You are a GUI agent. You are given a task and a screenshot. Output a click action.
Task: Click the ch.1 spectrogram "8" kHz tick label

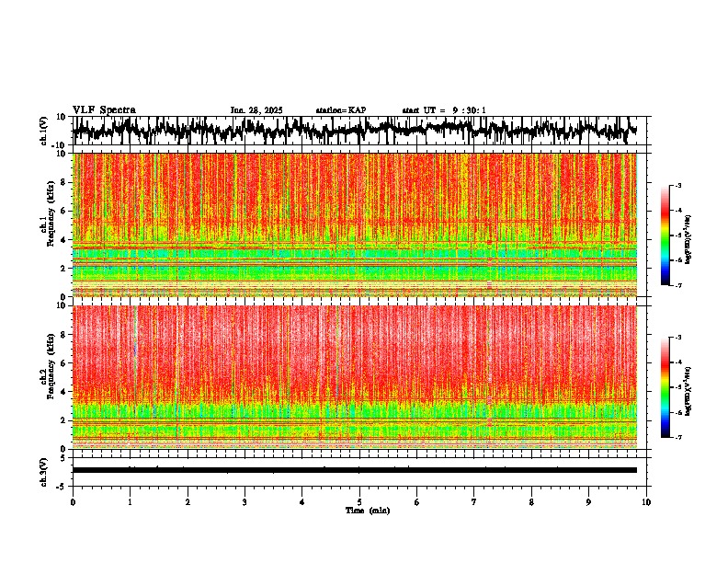pos(63,182)
